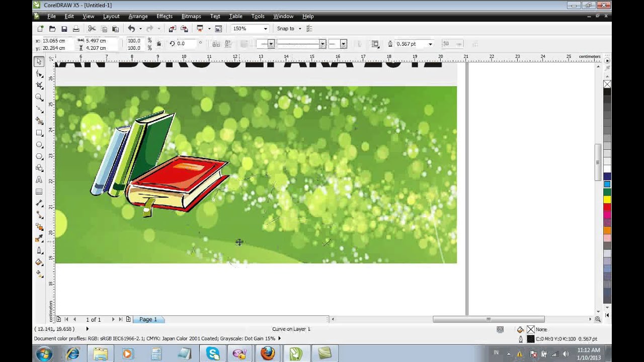Select the Zoom tool in the toolbox

(x=39, y=97)
